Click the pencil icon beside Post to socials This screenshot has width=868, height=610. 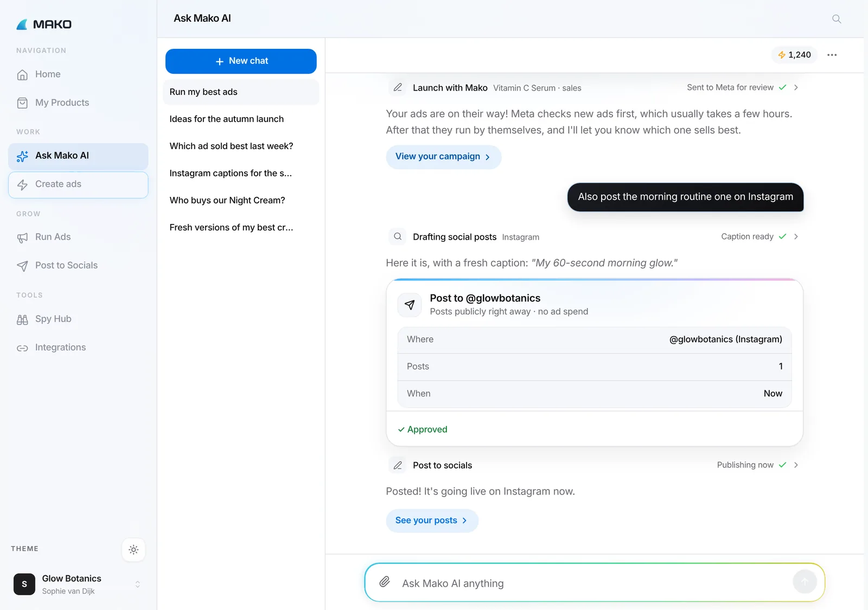[x=398, y=465]
